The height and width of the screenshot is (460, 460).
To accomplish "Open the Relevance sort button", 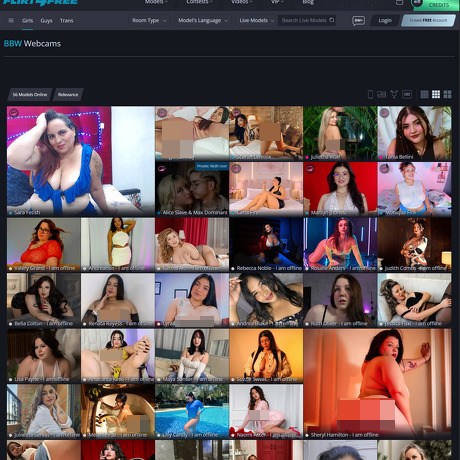I will tap(68, 95).
